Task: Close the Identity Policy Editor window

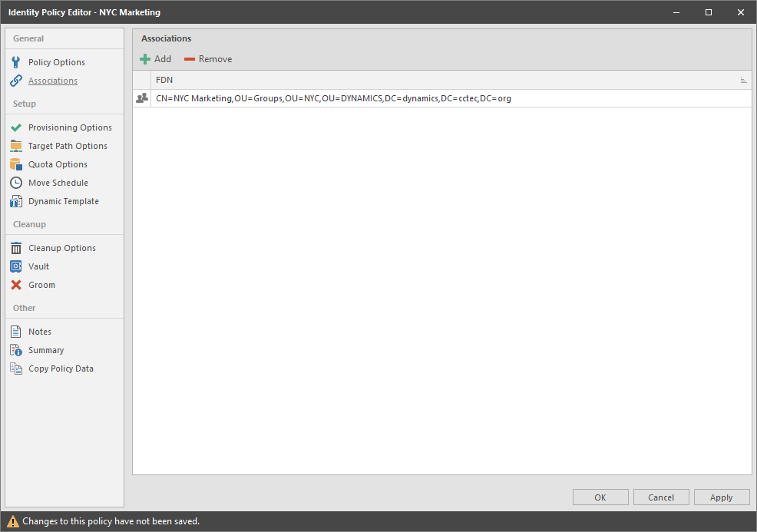Action: click(741, 12)
